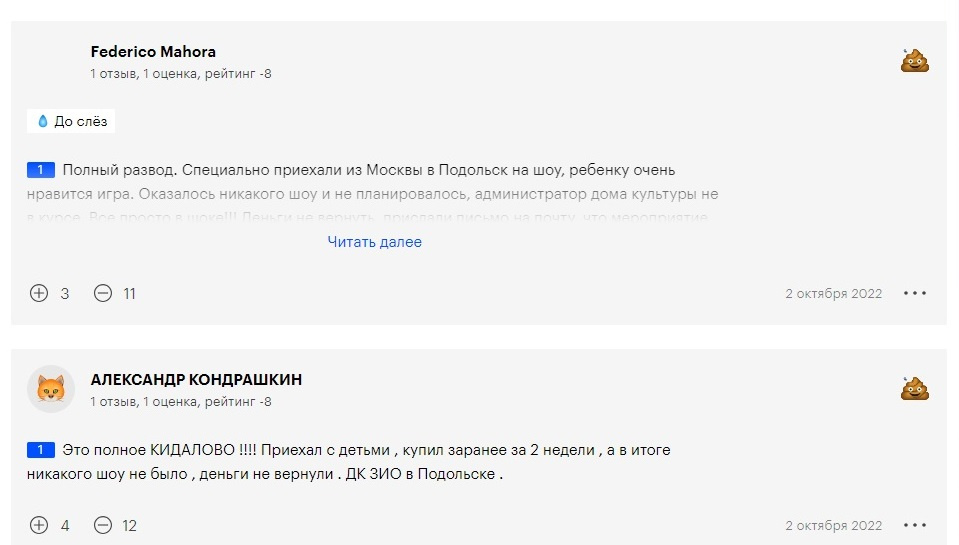Open the fox avatar of Александр Кондрашкин
Image resolution: width=959 pixels, height=545 pixels.
point(51,389)
